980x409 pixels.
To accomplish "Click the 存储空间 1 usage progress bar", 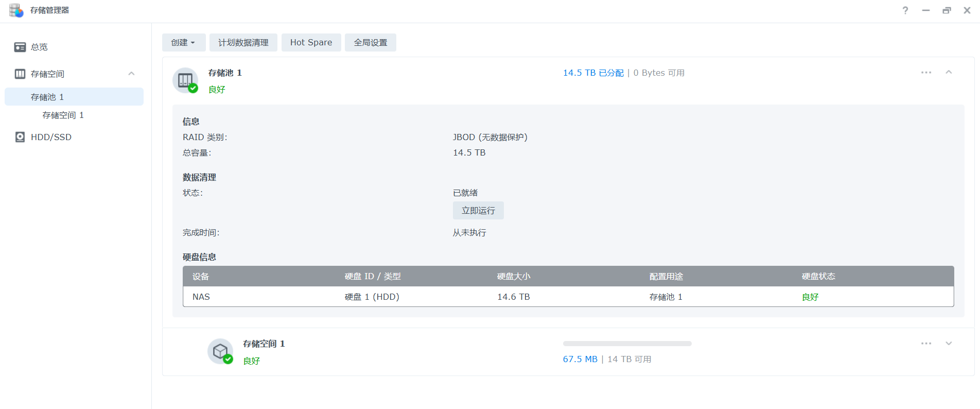I will tap(627, 344).
